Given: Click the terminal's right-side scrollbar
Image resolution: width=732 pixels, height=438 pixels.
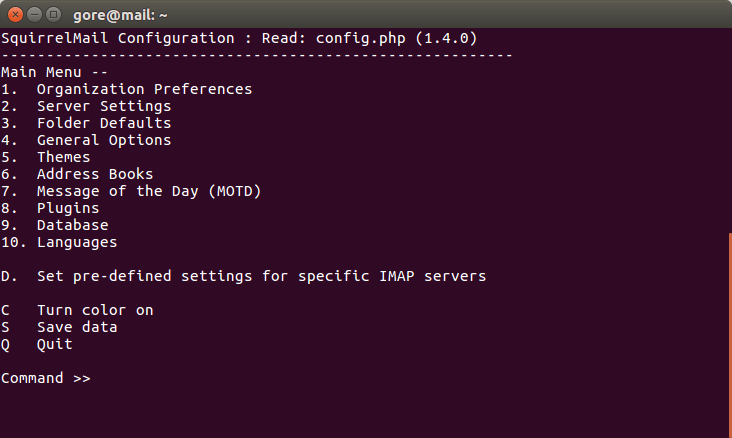Looking at the screenshot, I should (728, 330).
